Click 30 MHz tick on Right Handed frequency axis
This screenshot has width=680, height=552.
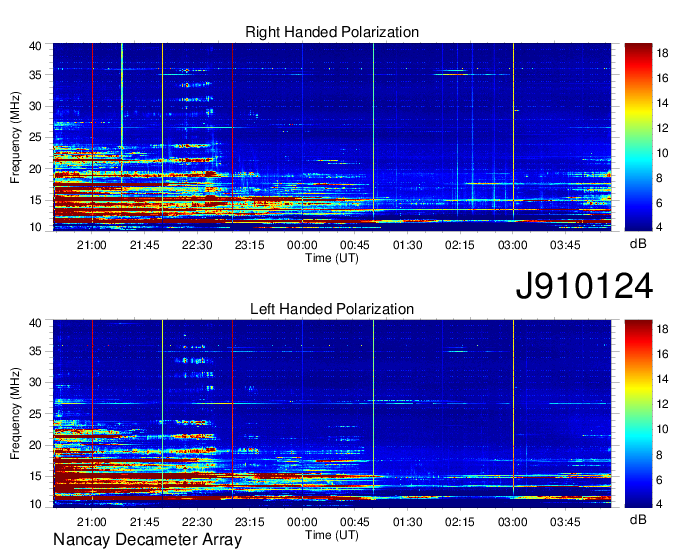point(35,107)
